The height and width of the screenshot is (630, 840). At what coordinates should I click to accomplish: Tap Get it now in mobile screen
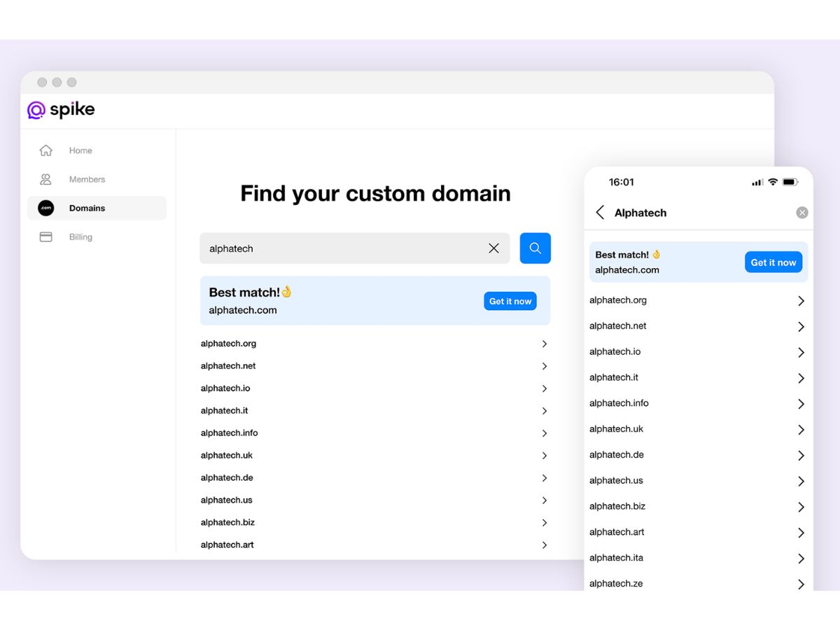point(773,262)
